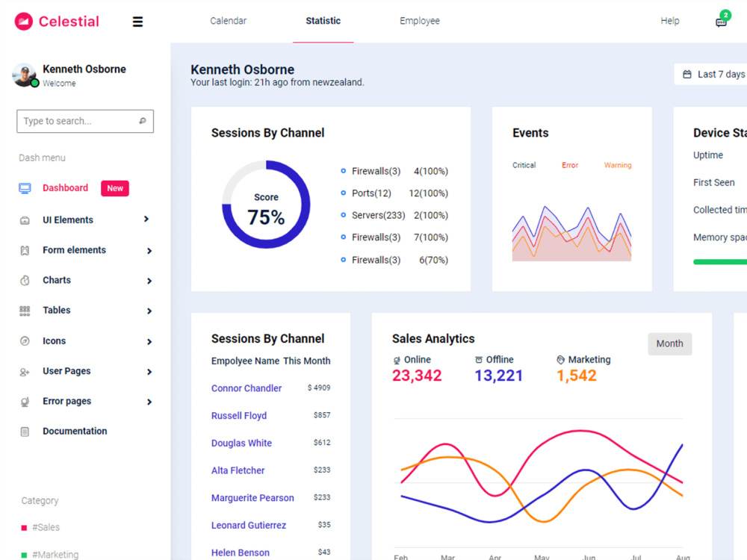This screenshot has height=560, width=747.
Task: Toggle the Critical series in Events legend
Action: point(524,165)
